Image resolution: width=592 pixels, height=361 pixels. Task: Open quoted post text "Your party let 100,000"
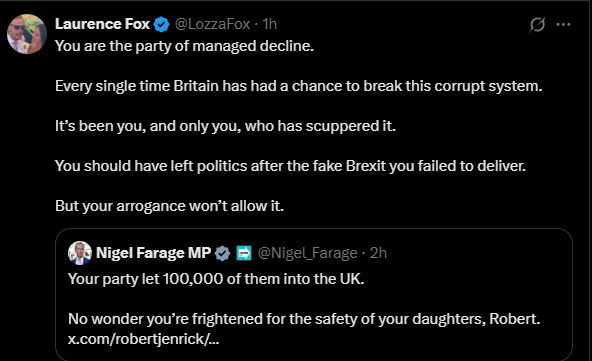coord(216,279)
